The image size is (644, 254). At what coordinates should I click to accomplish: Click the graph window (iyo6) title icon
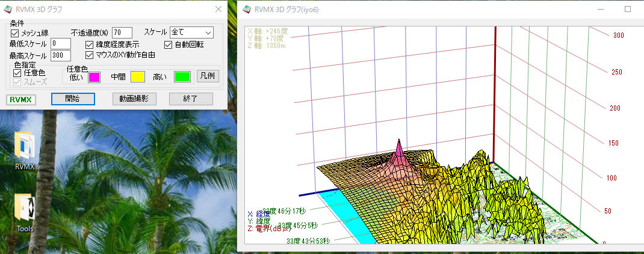[246, 10]
